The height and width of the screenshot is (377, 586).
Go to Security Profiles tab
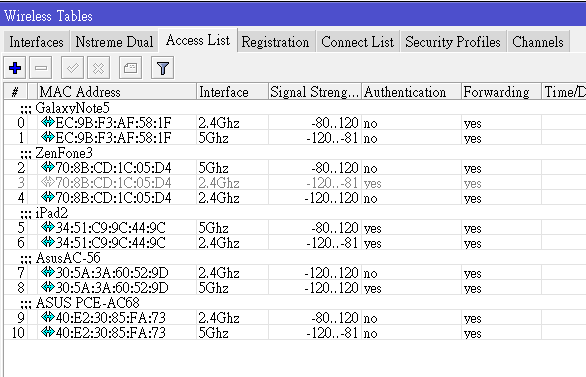click(453, 42)
